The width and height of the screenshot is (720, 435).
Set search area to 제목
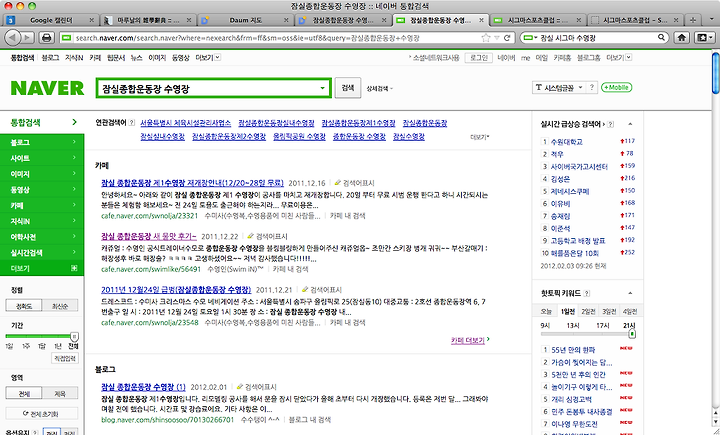(x=60, y=393)
